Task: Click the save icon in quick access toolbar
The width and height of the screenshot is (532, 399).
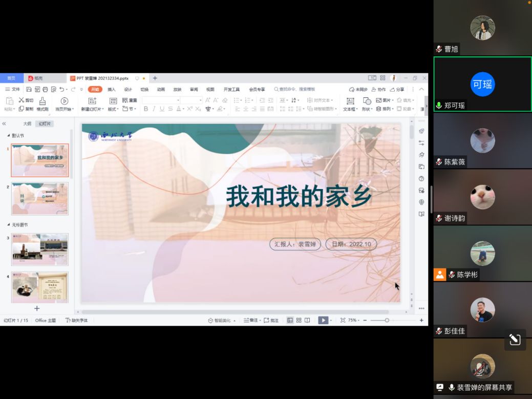Action: click(29, 89)
